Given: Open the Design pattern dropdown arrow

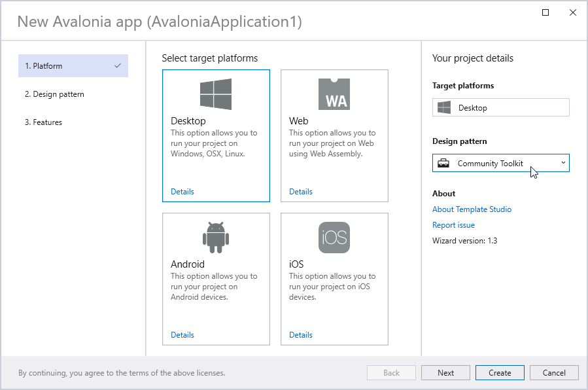Looking at the screenshot, I should (x=563, y=163).
